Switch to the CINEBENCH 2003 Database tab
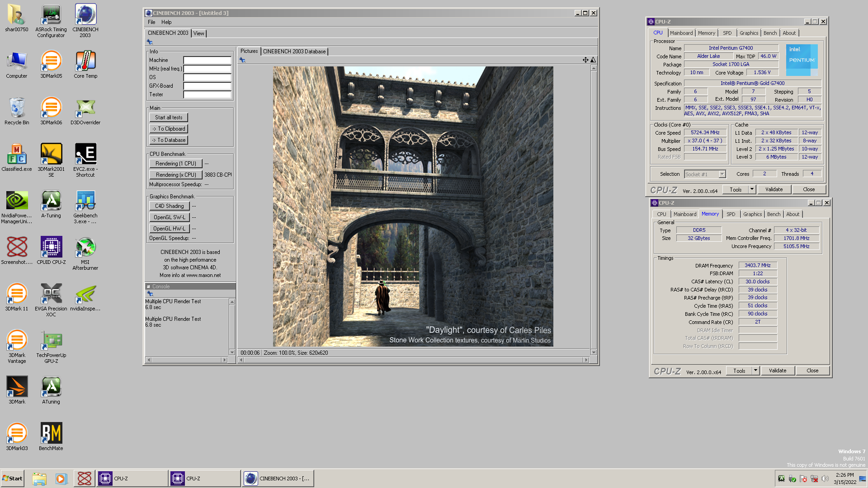The image size is (868, 488). pyautogui.click(x=294, y=52)
